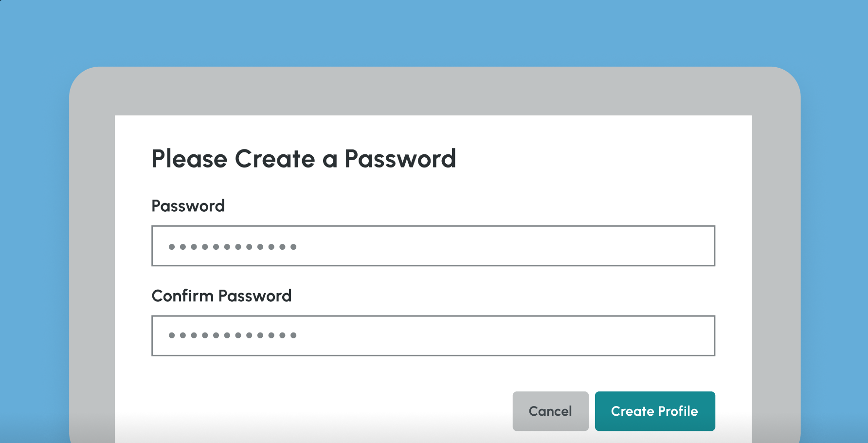Click the first dot in Password field
Screen dimensions: 868x443
click(172, 247)
